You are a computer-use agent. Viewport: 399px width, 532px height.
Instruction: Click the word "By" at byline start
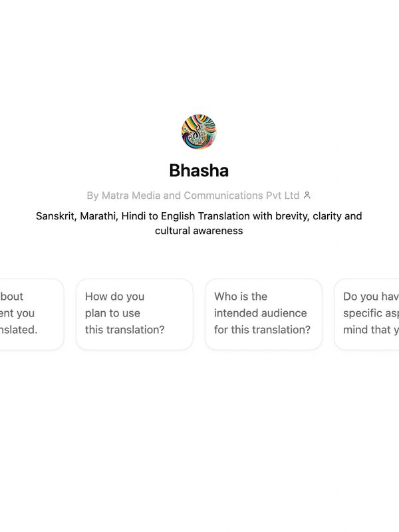92,196
